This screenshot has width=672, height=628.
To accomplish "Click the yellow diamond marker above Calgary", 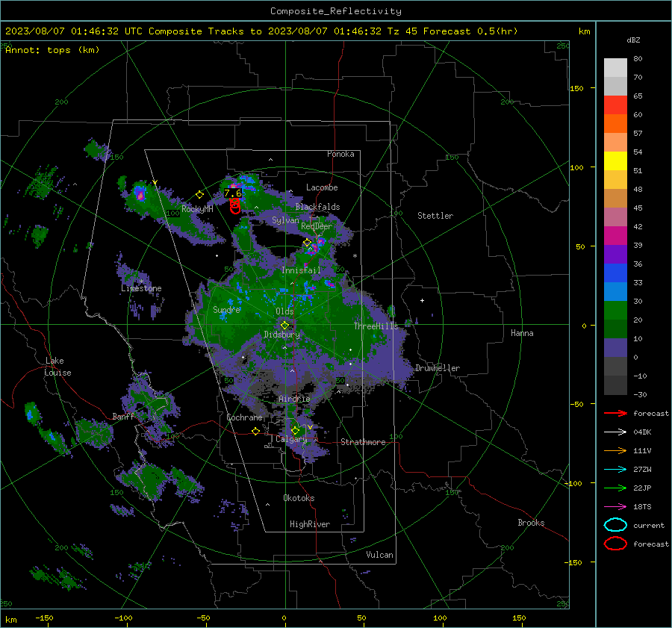I will tap(295, 430).
